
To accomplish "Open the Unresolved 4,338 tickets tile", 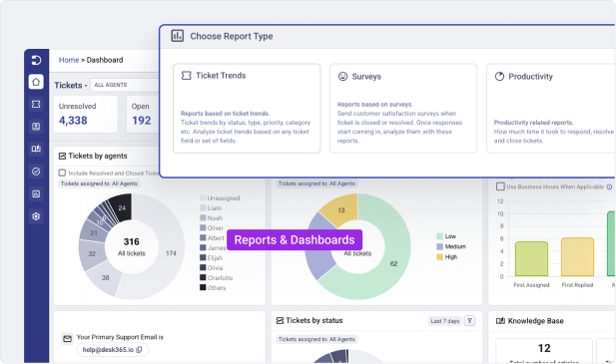I will 86,114.
